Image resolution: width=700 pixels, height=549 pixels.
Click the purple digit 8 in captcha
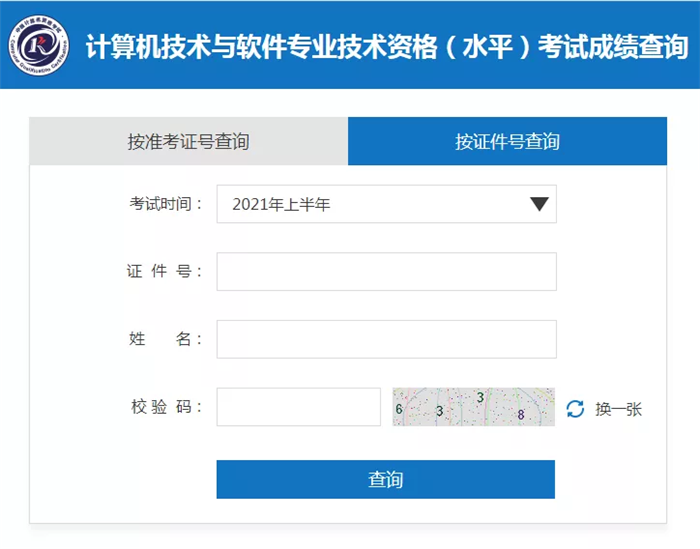point(520,414)
